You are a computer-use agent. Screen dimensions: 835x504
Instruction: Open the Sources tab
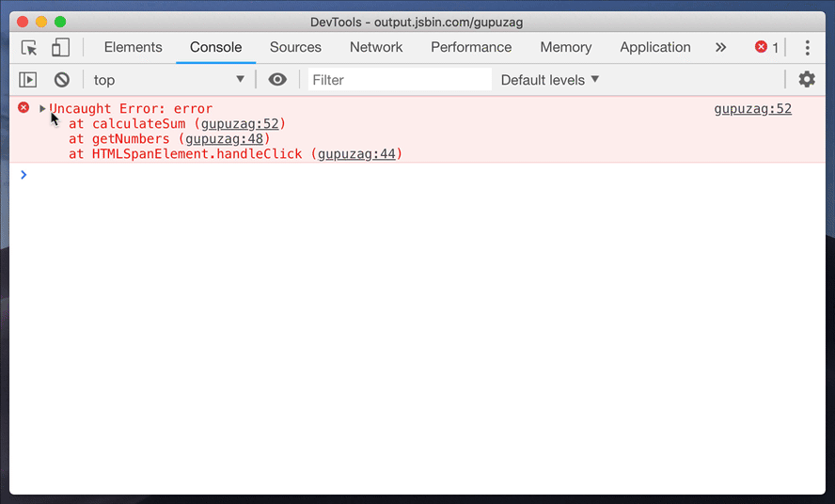click(295, 47)
